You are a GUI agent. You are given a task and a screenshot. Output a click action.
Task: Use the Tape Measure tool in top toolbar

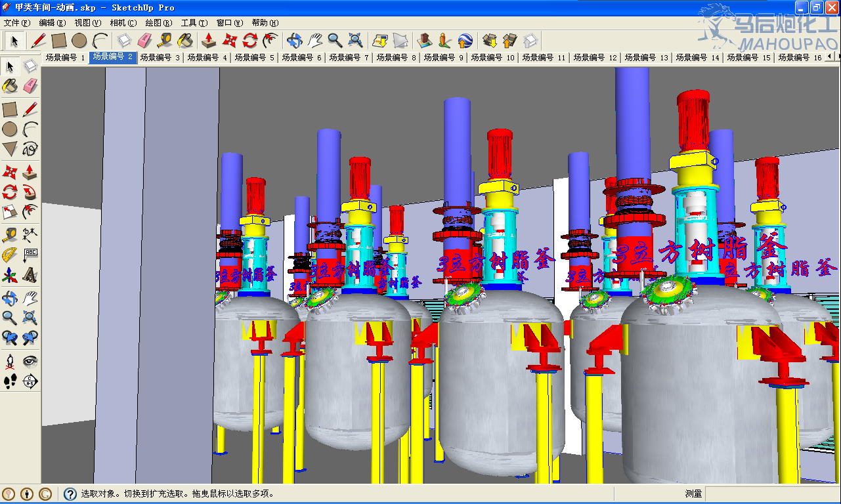(165, 41)
